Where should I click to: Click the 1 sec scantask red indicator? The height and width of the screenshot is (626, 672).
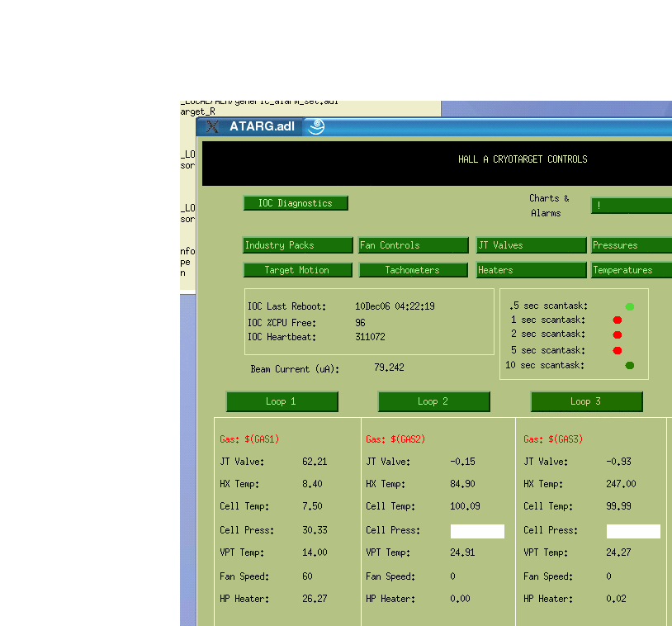point(618,320)
